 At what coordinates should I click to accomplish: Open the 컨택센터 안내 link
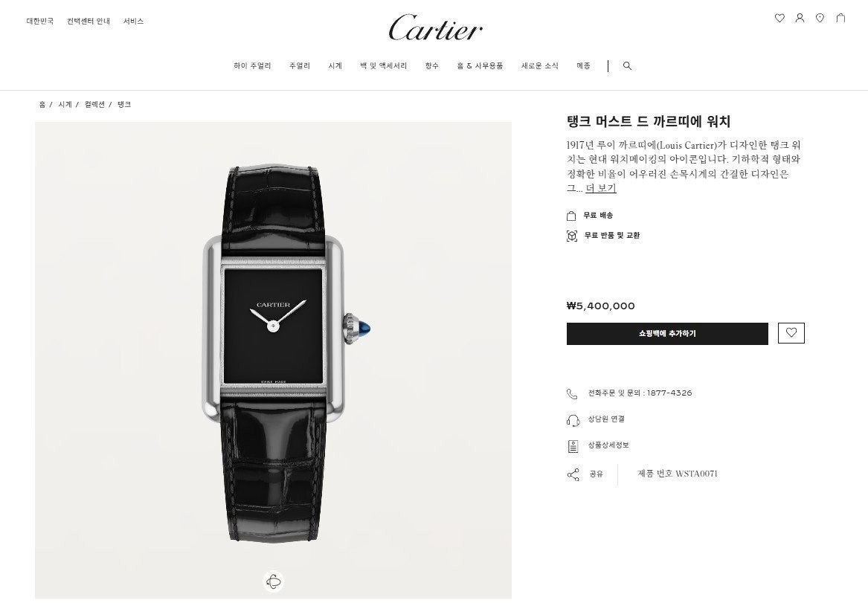[89, 21]
